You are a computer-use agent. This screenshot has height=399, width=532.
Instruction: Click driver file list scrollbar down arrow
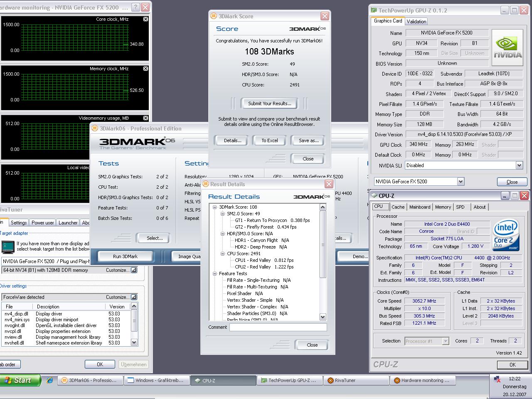(134, 342)
